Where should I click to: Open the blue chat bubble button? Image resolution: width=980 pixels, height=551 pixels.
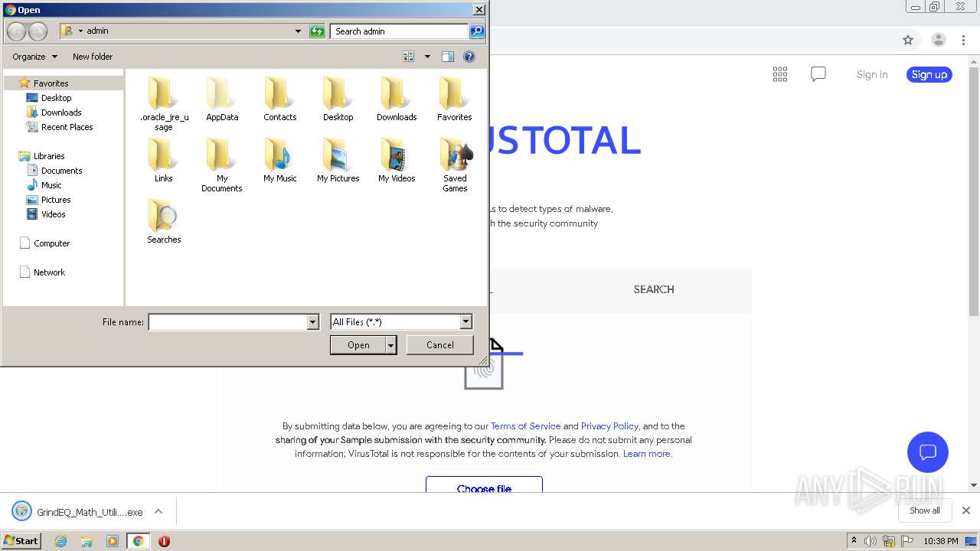click(x=928, y=452)
